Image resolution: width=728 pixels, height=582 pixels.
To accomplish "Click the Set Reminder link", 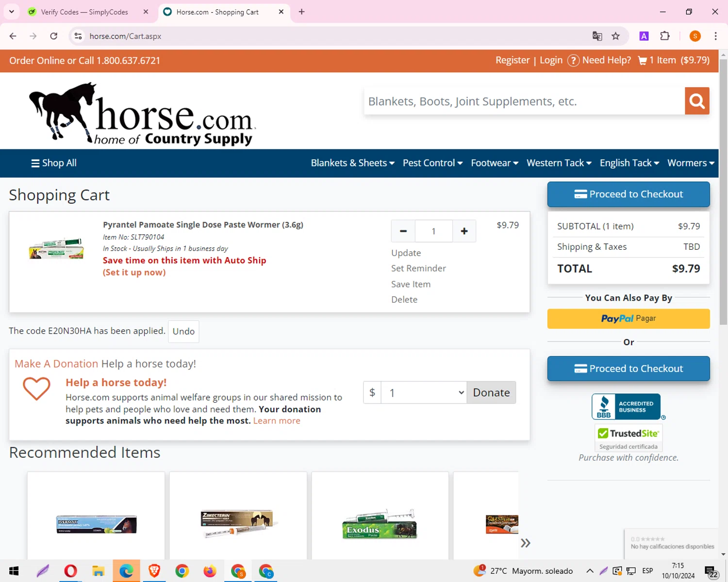I will (418, 269).
